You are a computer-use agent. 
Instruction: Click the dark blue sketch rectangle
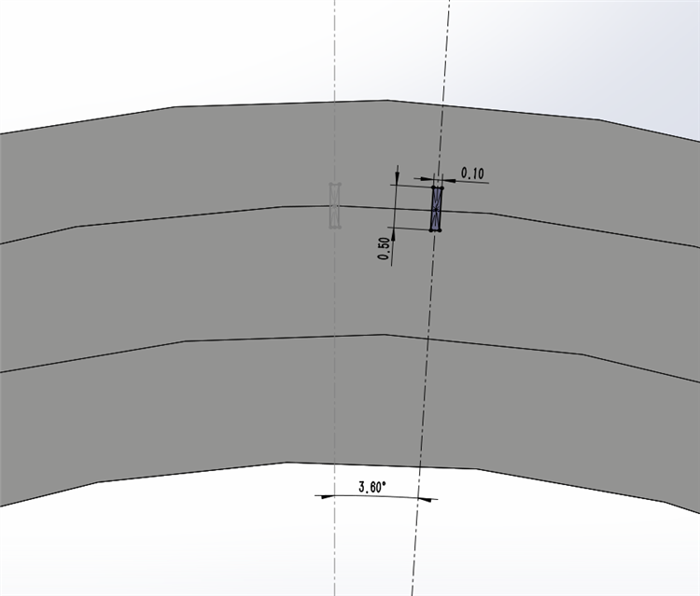tap(437, 209)
